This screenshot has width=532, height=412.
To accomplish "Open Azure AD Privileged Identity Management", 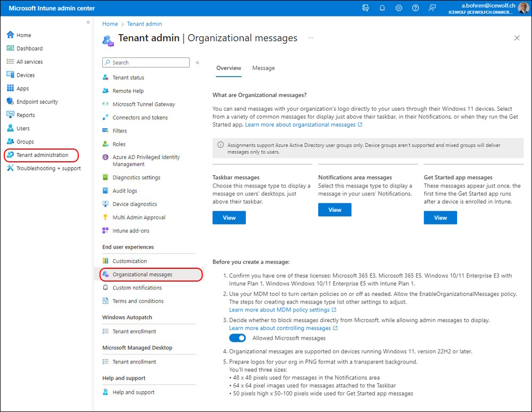I will click(x=146, y=161).
